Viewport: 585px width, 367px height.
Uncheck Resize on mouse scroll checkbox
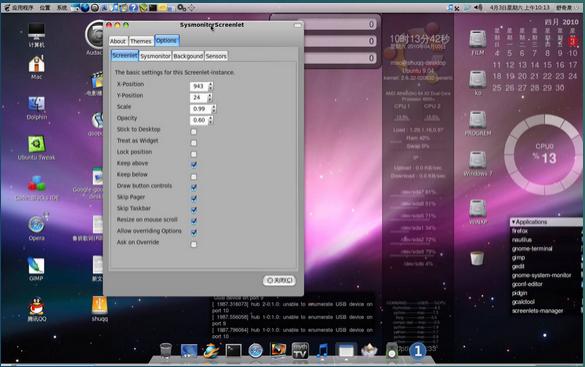(194, 221)
